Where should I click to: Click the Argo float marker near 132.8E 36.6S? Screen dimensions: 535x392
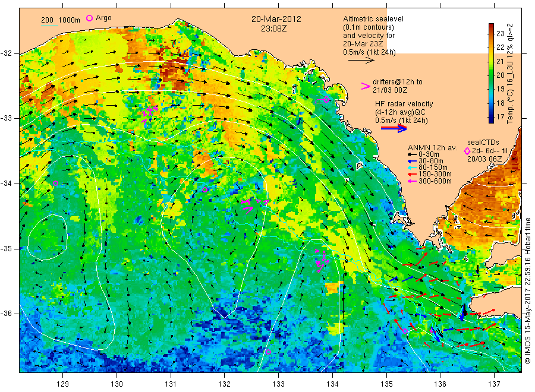[268, 352]
